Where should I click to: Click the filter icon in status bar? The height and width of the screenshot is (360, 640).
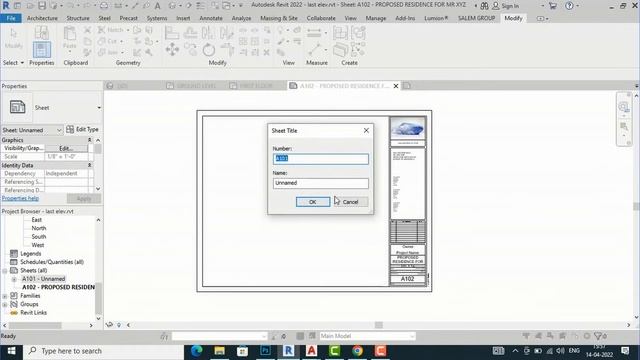click(x=598, y=336)
